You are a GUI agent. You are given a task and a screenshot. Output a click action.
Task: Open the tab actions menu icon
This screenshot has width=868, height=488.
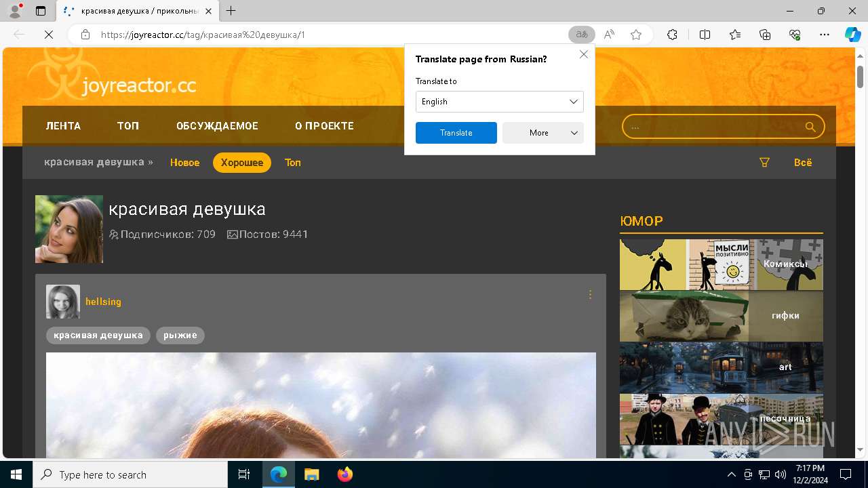coord(41,11)
